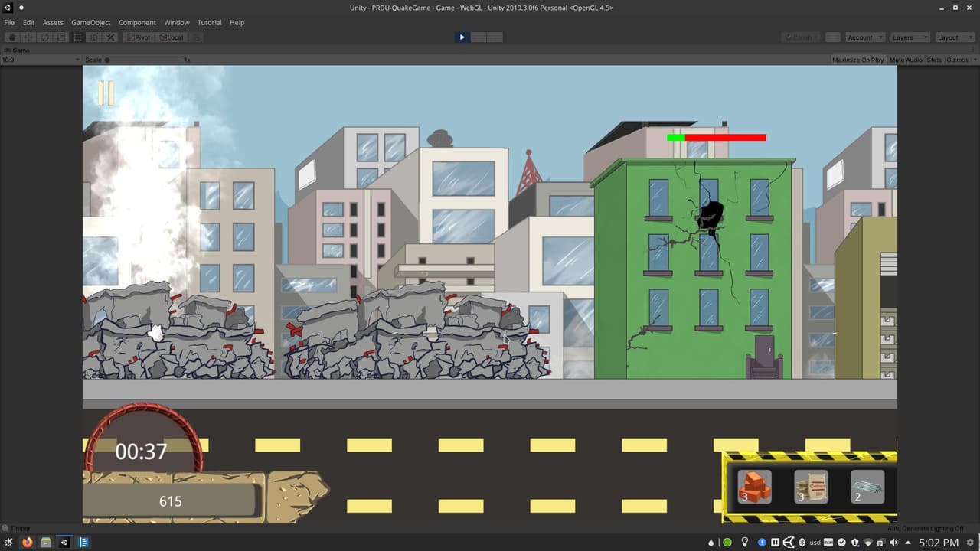Open the Layers dropdown

coord(910,37)
